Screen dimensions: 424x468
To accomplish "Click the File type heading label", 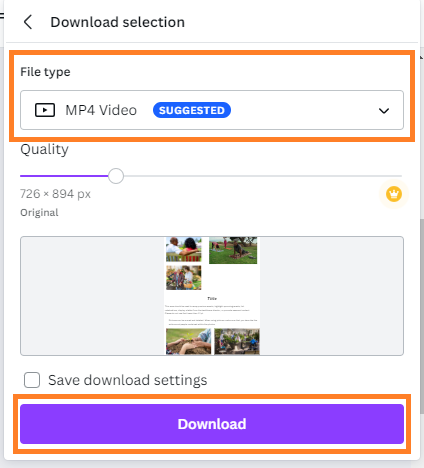I will pyautogui.click(x=45, y=72).
